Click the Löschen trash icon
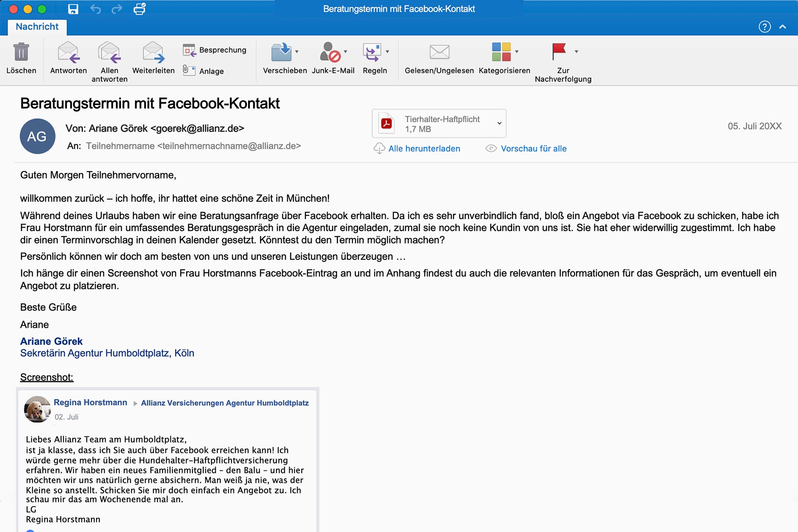Viewport: 798px width, 532px height. point(21,52)
